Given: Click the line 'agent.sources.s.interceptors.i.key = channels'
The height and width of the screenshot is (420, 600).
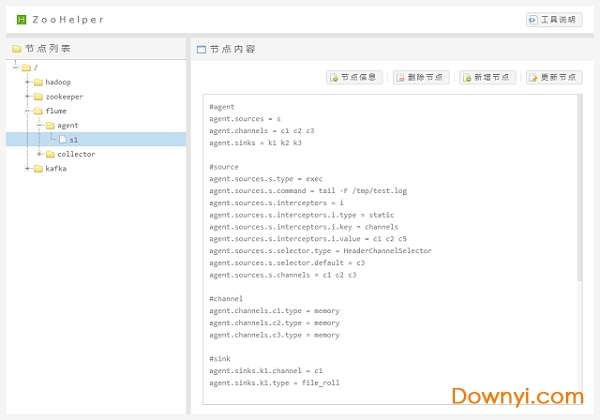Looking at the screenshot, I should [304, 227].
